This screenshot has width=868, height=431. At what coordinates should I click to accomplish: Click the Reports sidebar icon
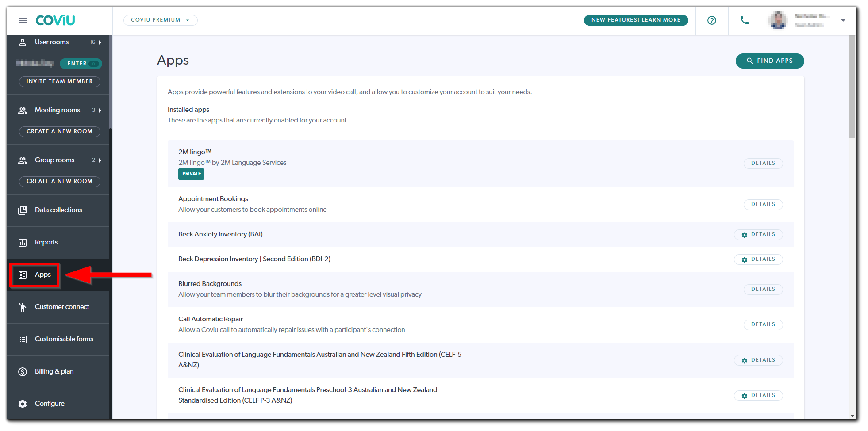point(23,242)
